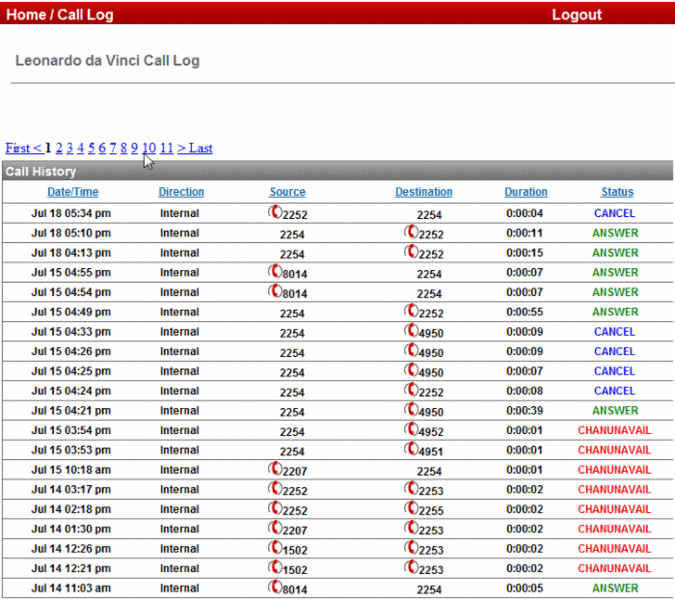This screenshot has height=600, width=675.
Task: Sort calls by Status column header
Action: click(617, 192)
